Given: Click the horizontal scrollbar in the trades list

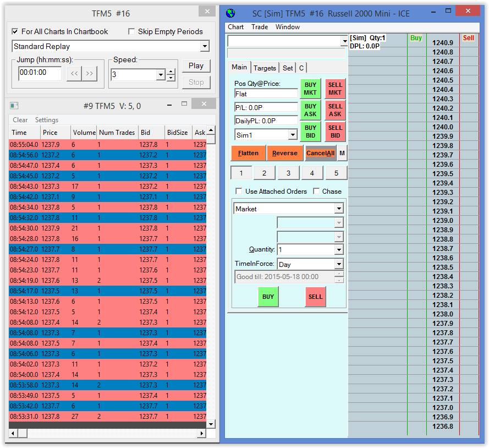Looking at the screenshot, I should 108,433.
